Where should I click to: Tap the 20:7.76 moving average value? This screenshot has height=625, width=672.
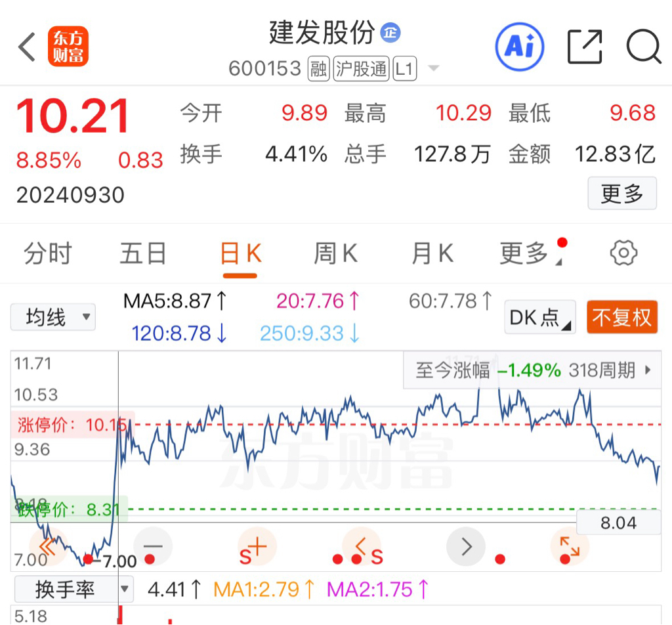tap(318, 301)
